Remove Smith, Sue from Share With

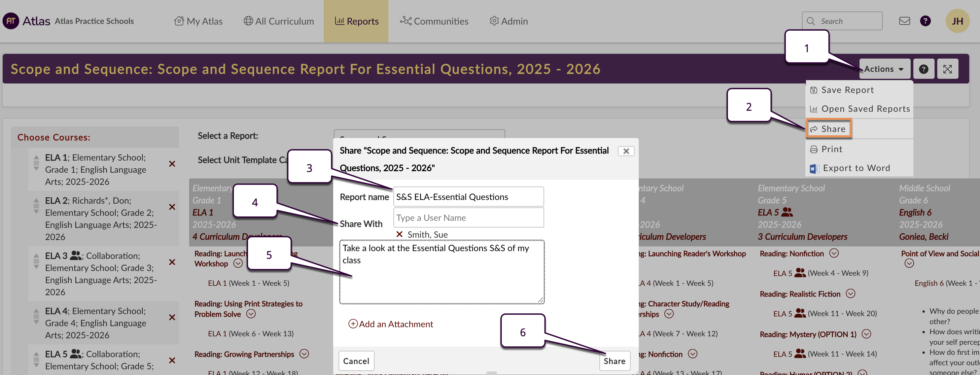399,234
